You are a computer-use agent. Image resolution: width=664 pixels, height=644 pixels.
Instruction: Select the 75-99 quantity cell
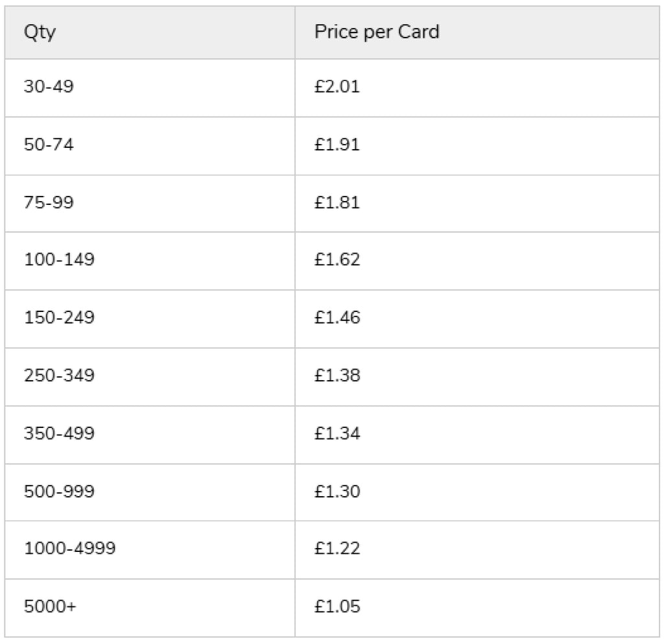click(150, 204)
